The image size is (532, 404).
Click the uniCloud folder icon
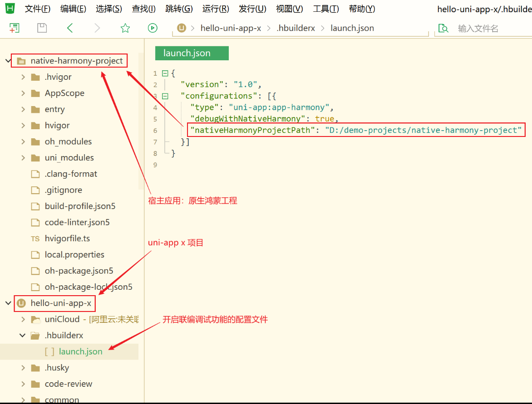tap(35, 319)
